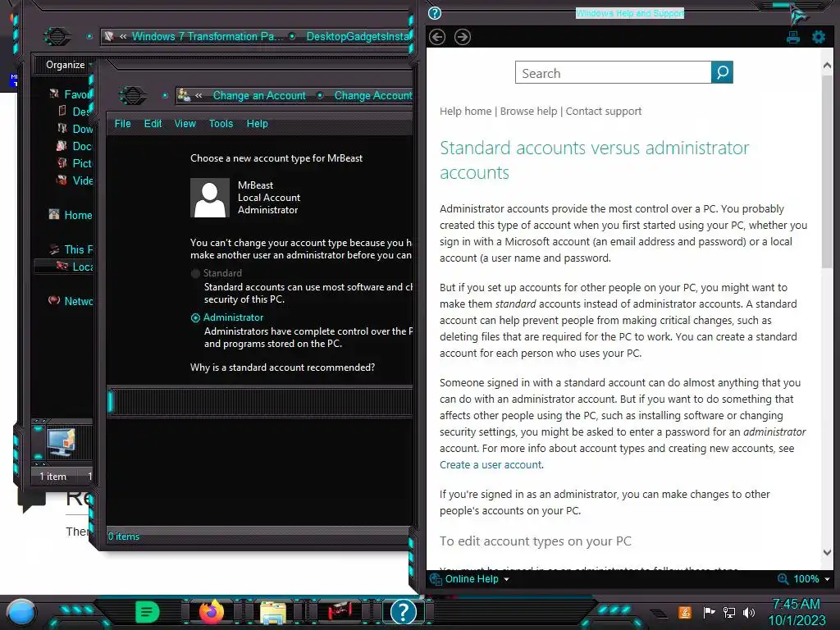Screen dimensions: 840x630
Task: Click the network tray icon
Action: 729,612
